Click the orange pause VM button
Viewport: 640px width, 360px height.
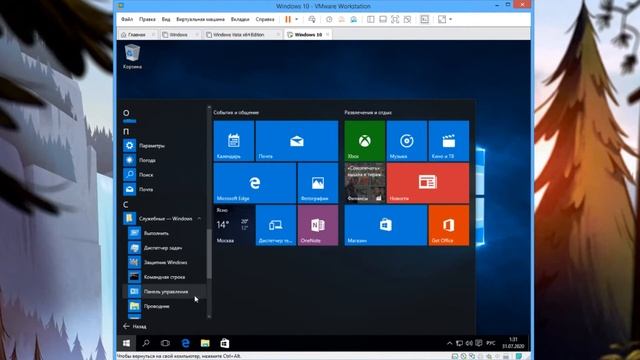point(288,19)
